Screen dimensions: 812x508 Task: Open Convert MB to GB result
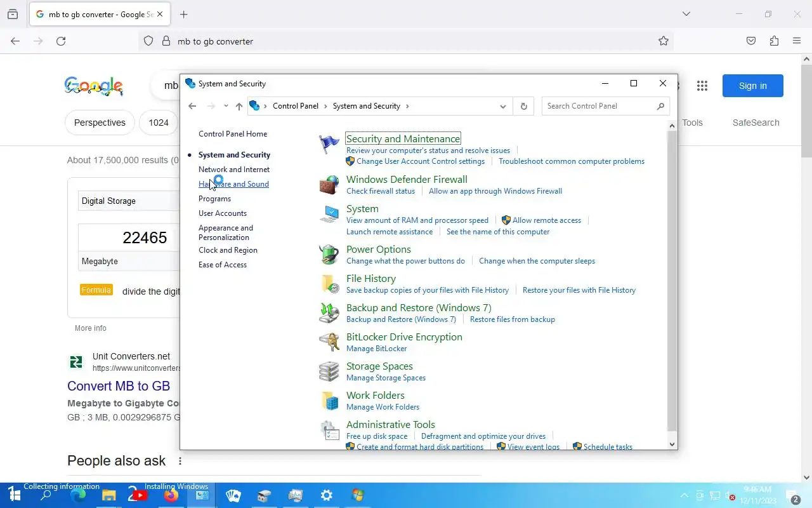[x=119, y=386]
